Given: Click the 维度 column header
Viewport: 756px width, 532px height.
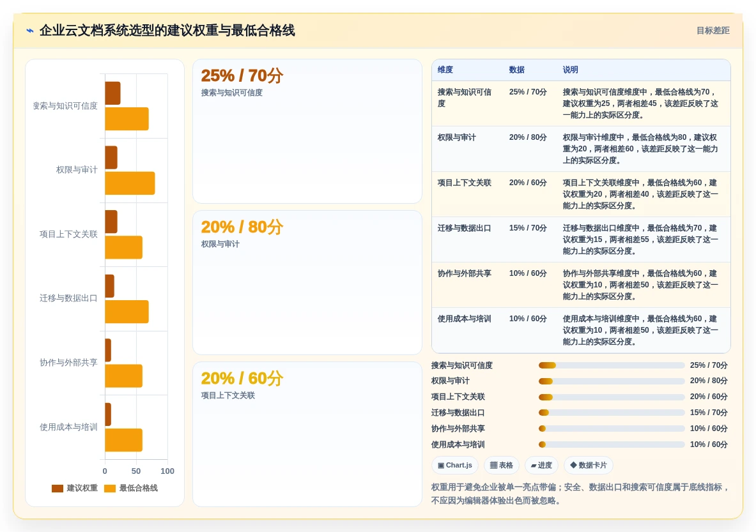Looking at the screenshot, I should point(445,70).
